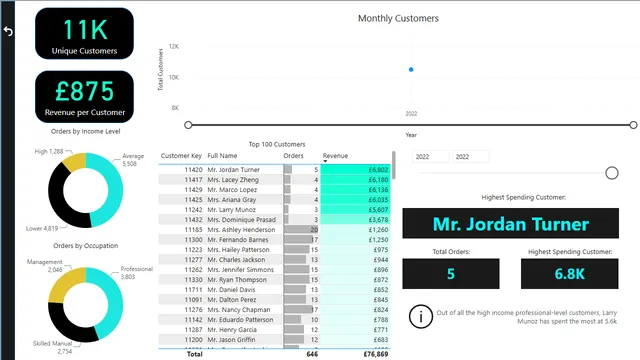Click the row for Mr. Larry Munoz
Image resolution: width=640 pixels, height=360 pixels.
point(274,210)
